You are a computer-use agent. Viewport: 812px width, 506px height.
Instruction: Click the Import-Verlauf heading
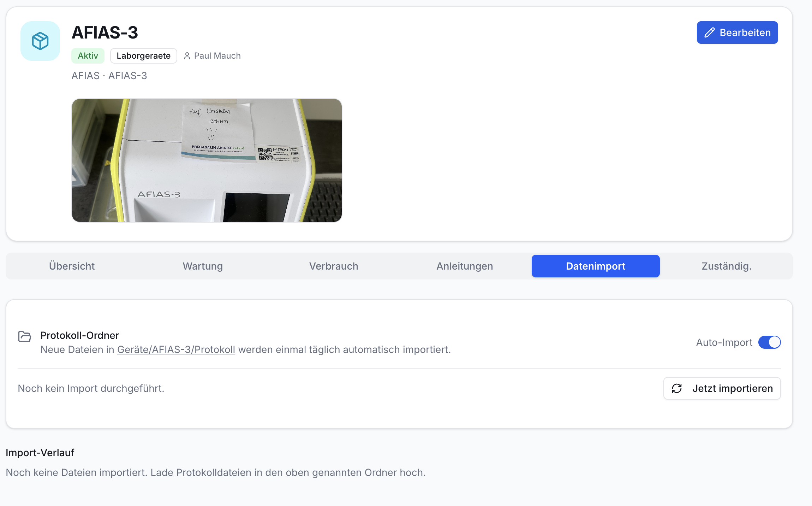click(x=40, y=453)
